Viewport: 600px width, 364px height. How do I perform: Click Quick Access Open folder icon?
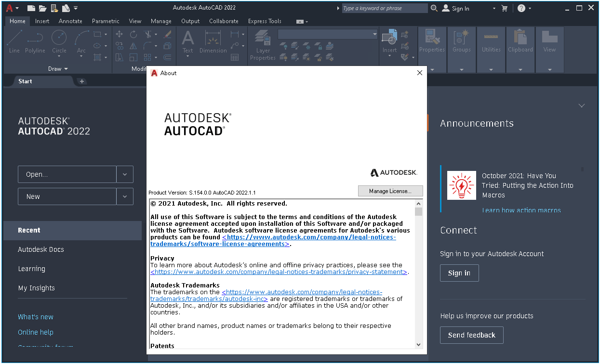point(43,8)
